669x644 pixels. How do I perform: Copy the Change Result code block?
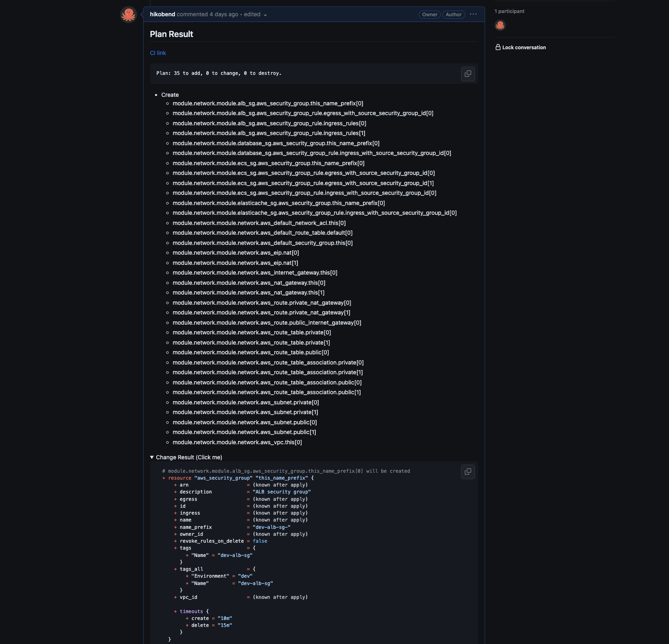click(468, 472)
